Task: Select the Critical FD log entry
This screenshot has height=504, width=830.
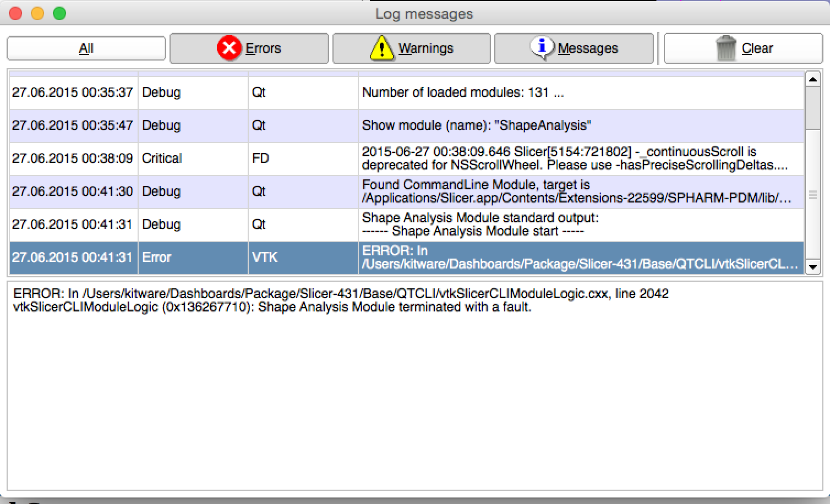Action: [x=406, y=158]
